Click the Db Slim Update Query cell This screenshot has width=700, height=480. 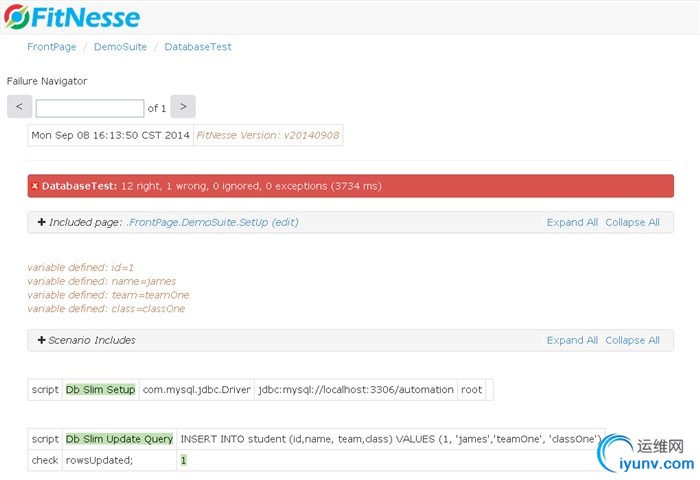tap(119, 439)
